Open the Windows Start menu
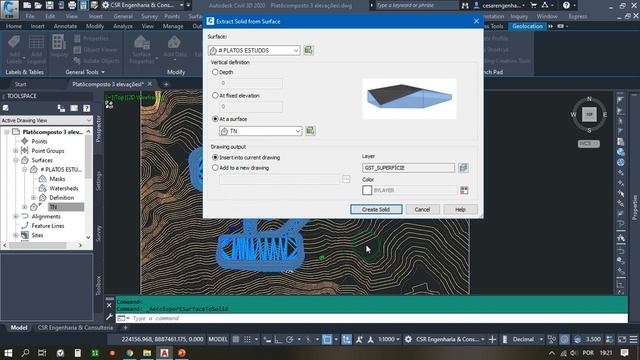This screenshot has height=360, width=640. (8, 353)
